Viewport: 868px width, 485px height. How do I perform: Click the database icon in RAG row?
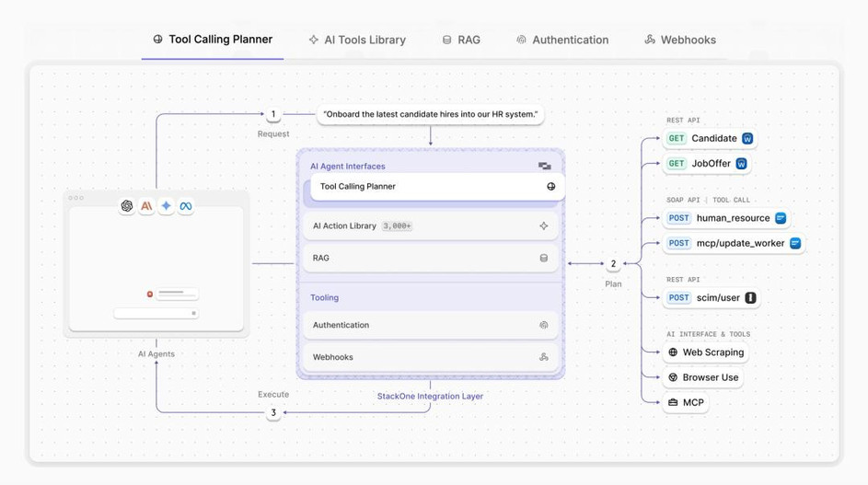click(x=544, y=258)
